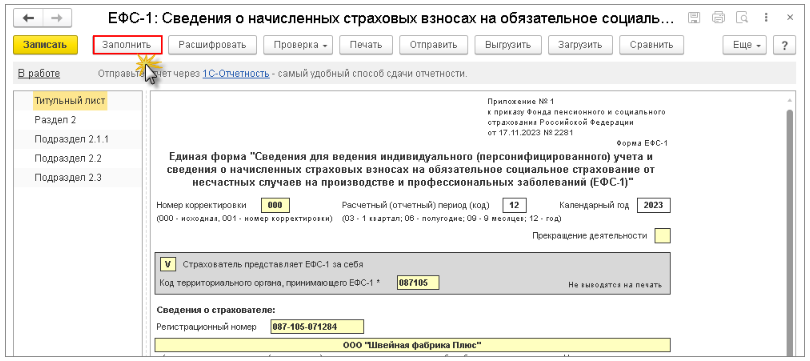Select Подраздел 2.3 in section list
Screen dimensions: 810x361
68,178
